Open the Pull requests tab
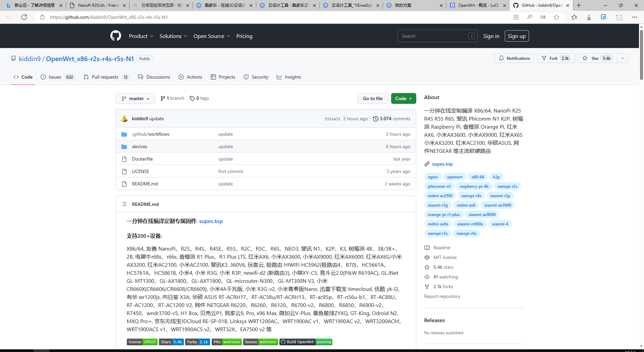The height and width of the screenshot is (352, 644). pos(105,77)
